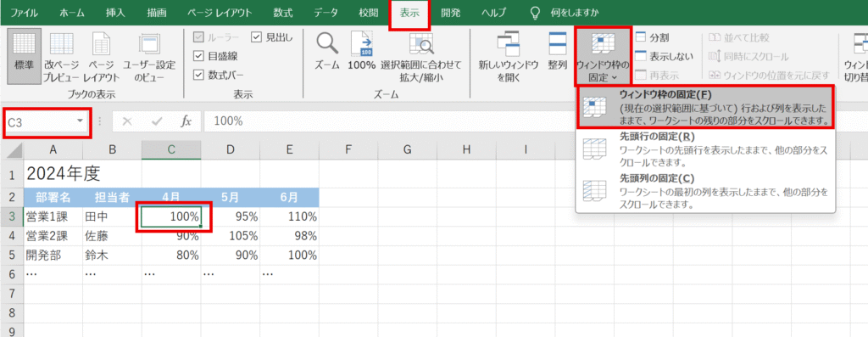Uncheck the 目盛線 gridlines checkbox

(x=198, y=56)
